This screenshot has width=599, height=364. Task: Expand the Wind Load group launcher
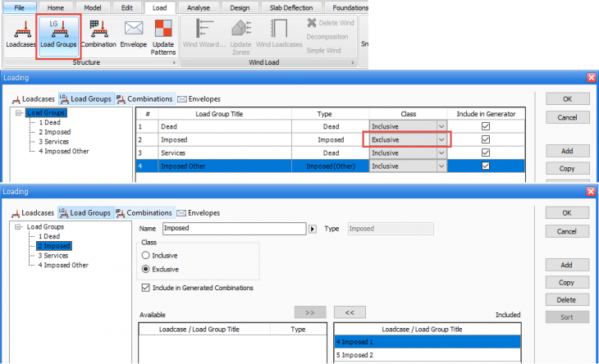tap(352, 62)
